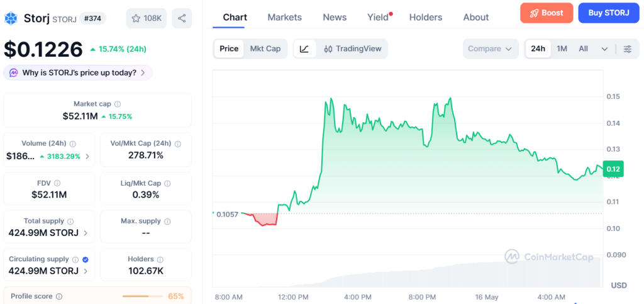
Task: Open the Markets tab
Action: point(285,17)
